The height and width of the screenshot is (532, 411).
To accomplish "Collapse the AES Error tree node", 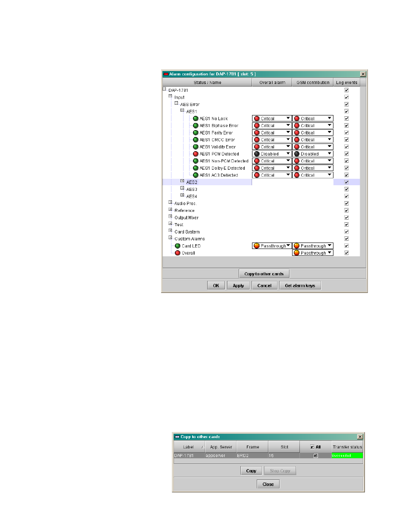I will 176,103.
